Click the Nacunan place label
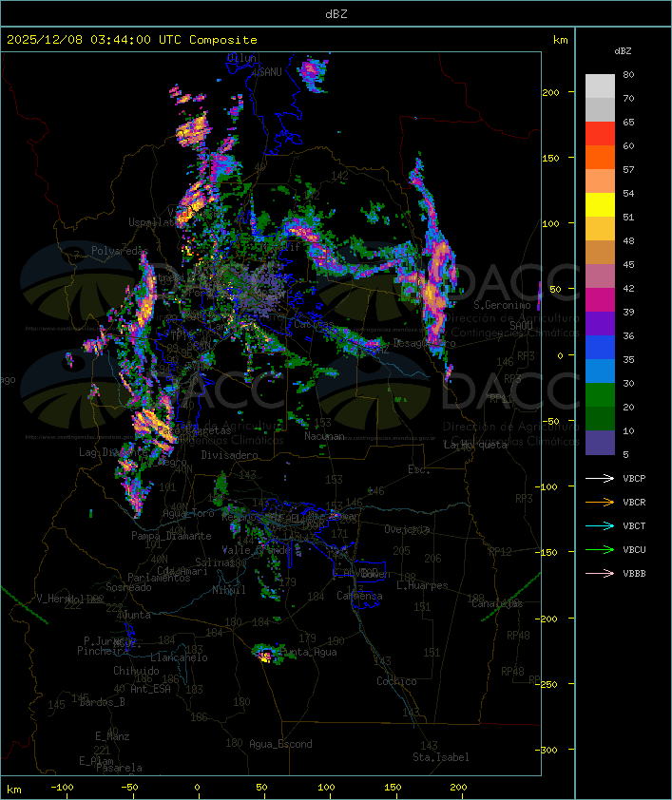The image size is (672, 800). click(x=324, y=436)
